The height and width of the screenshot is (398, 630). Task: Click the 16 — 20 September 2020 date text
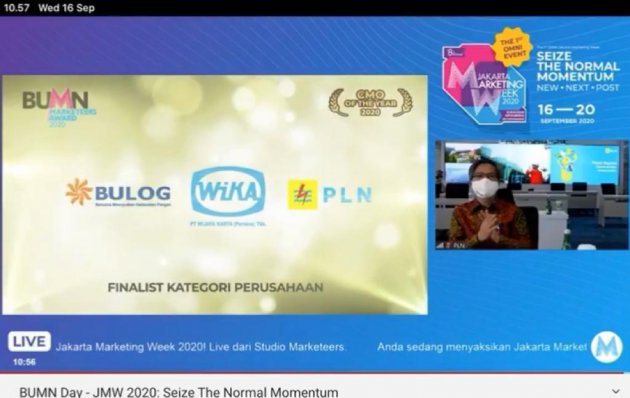tap(567, 113)
